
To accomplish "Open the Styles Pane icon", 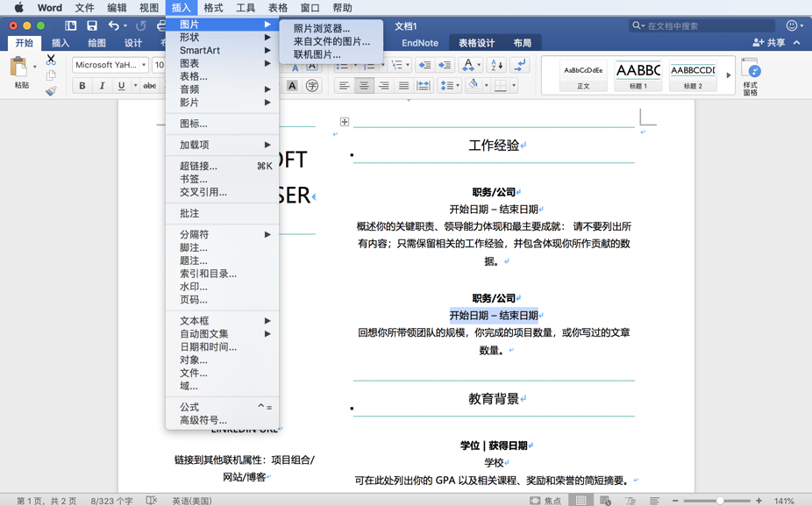I will [x=751, y=76].
